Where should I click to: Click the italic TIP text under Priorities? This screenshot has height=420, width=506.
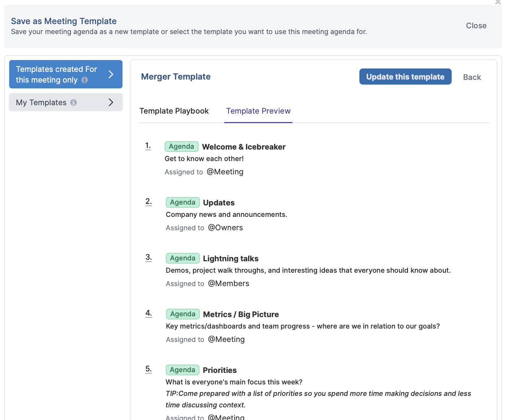318,399
